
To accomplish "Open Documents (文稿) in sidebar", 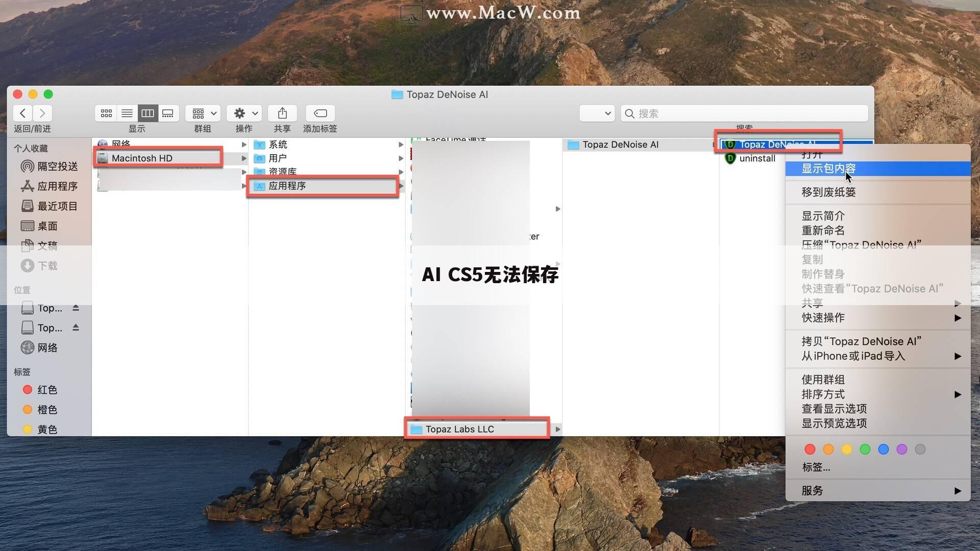I will pyautogui.click(x=39, y=246).
